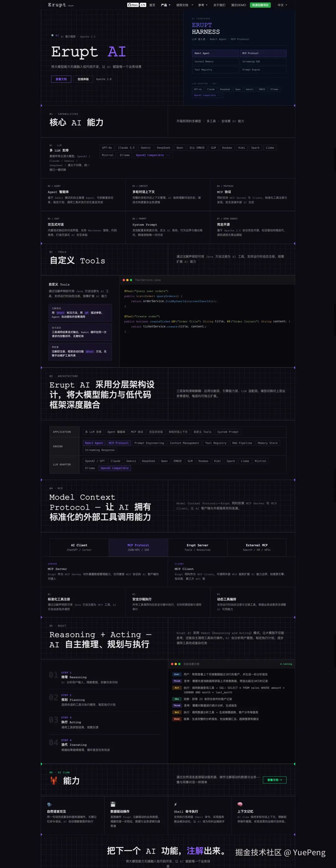Click the Tool Registry harness card
Viewport: 336px width, 868px height.
pos(215,70)
